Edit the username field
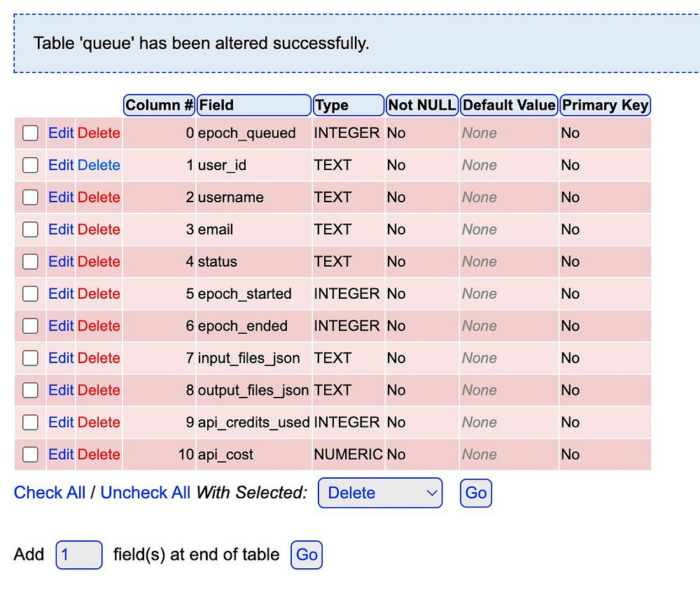Viewport: 700px width, 590px height. click(x=61, y=197)
